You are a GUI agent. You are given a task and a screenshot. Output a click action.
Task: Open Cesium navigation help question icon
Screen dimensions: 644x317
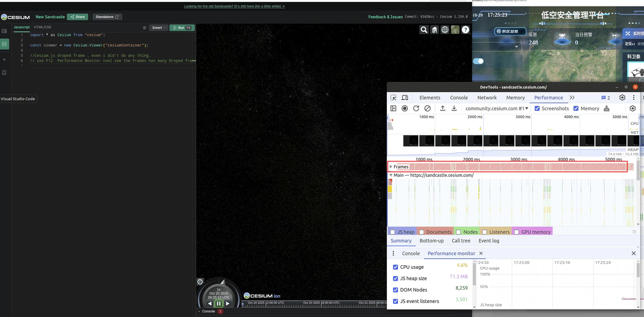[466, 30]
